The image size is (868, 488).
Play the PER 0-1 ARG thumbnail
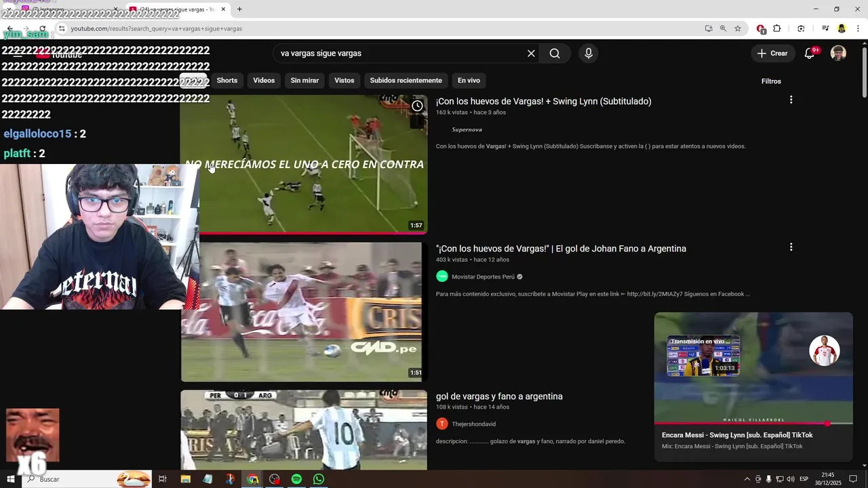coord(304,430)
